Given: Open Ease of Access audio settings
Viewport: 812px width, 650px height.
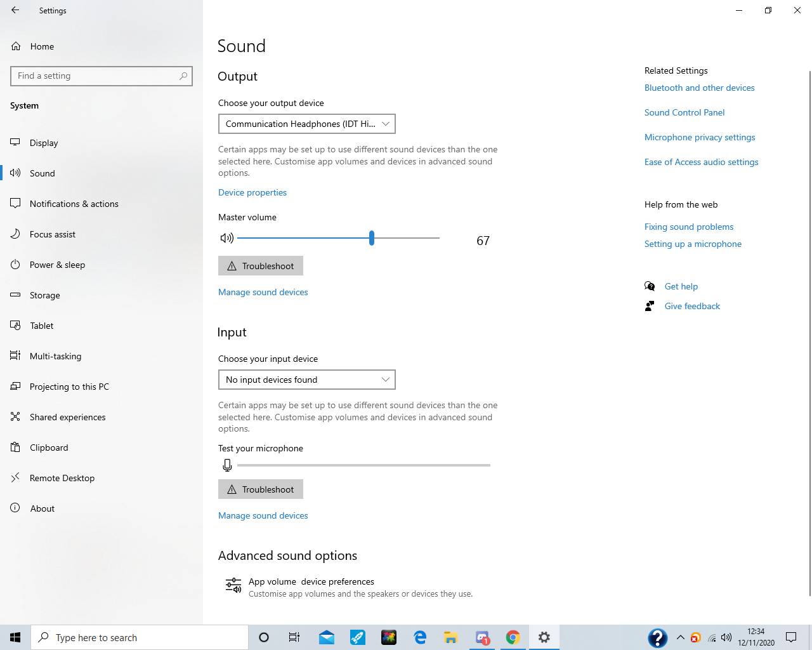Looking at the screenshot, I should pyautogui.click(x=702, y=162).
